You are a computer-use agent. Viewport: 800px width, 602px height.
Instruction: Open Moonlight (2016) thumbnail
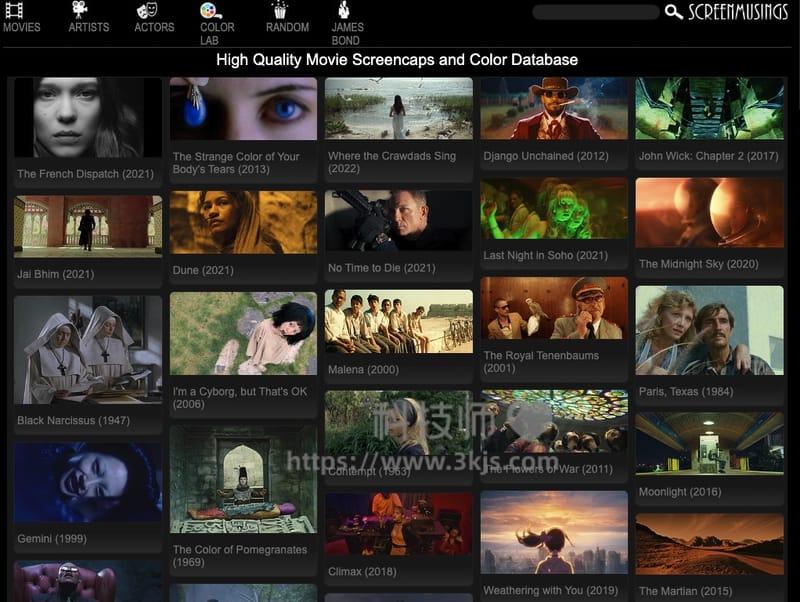click(709, 444)
